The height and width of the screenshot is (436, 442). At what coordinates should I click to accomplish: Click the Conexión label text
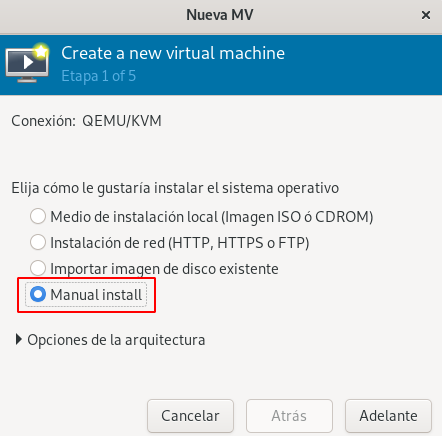44,121
